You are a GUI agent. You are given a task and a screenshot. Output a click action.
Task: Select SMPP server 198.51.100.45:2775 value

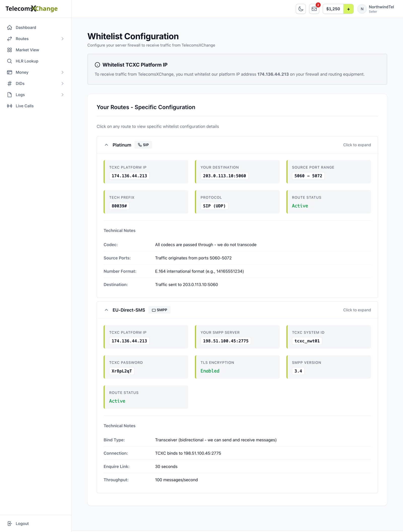click(226, 341)
